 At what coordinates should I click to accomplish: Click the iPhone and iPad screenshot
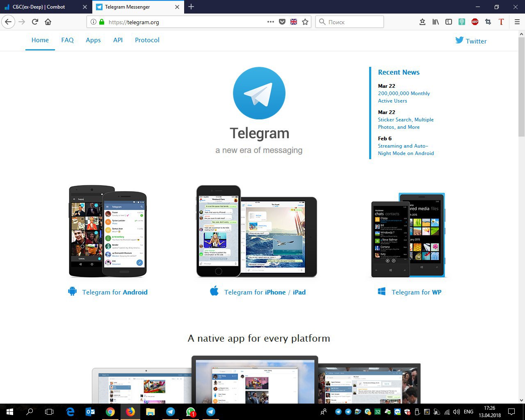click(257, 232)
